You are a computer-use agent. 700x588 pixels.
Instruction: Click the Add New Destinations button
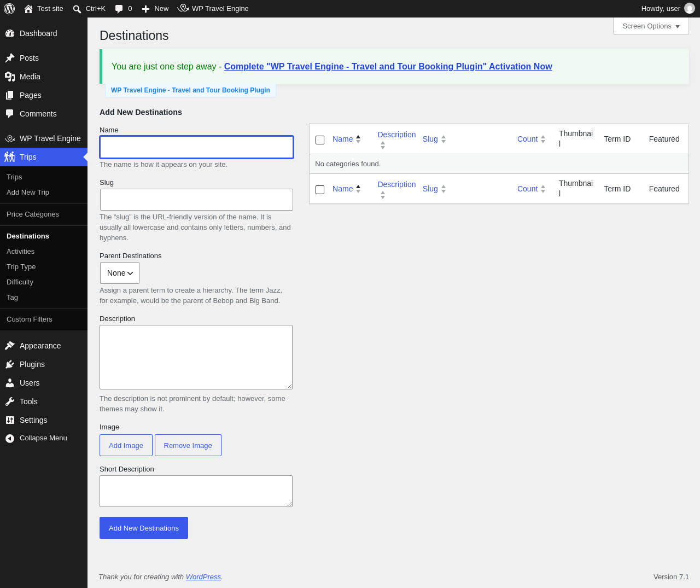(144, 528)
